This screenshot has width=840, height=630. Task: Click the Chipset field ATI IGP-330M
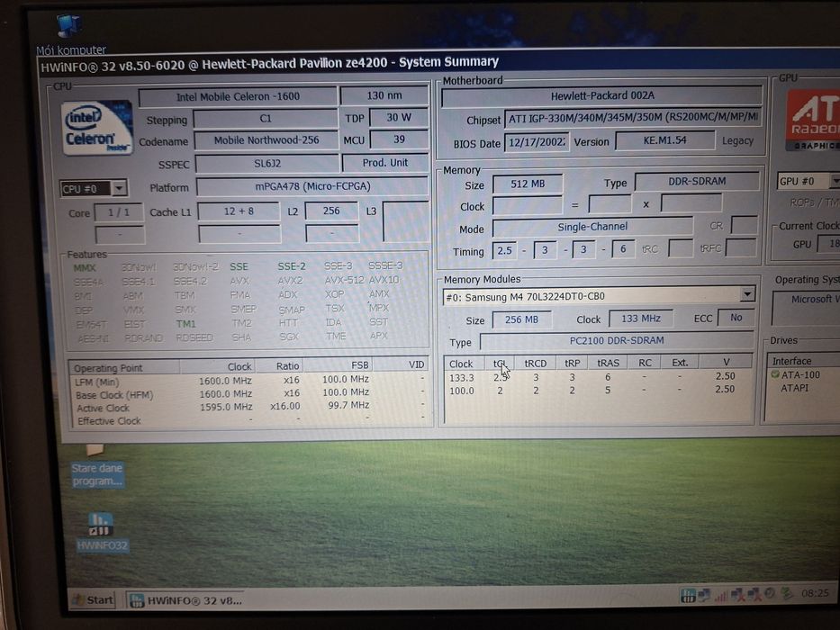pyautogui.click(x=633, y=118)
